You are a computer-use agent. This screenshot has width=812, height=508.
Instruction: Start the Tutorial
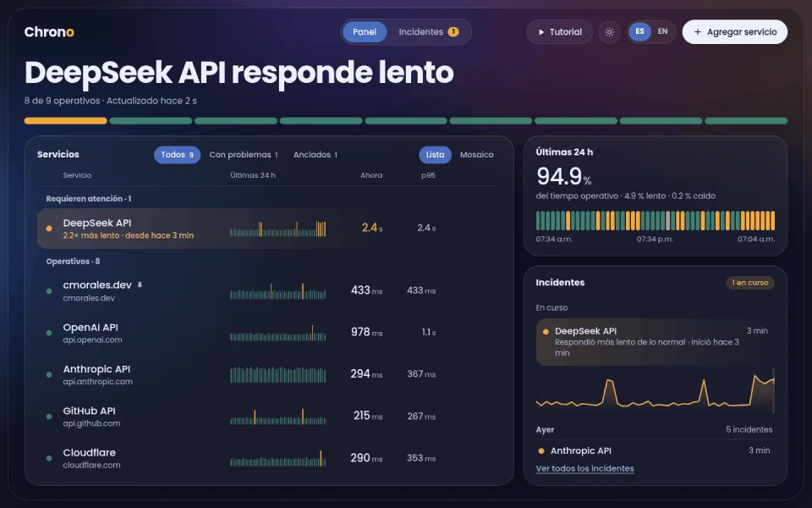[559, 31]
